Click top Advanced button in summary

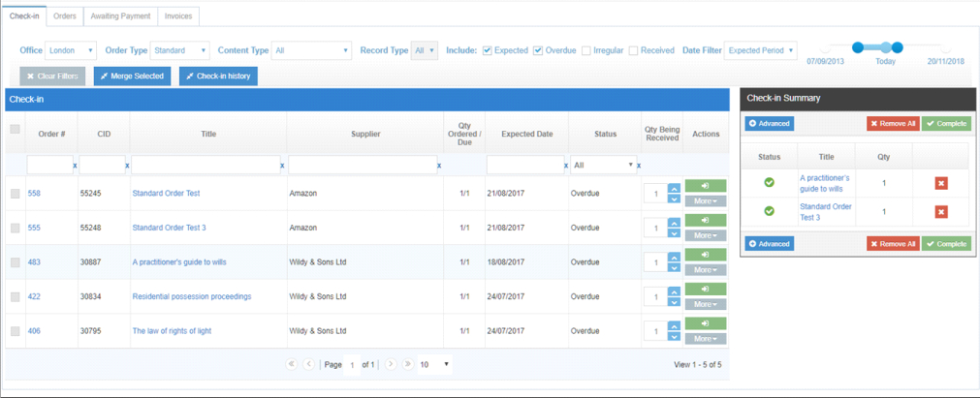click(770, 124)
